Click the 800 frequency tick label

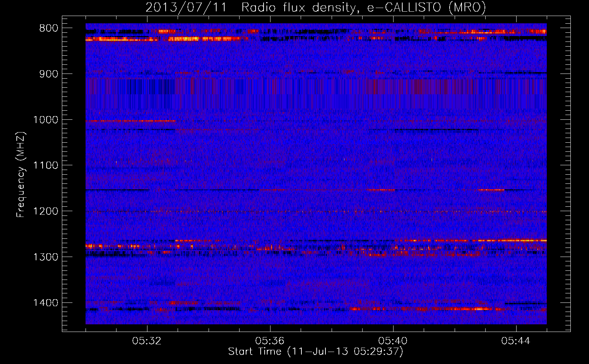point(48,28)
